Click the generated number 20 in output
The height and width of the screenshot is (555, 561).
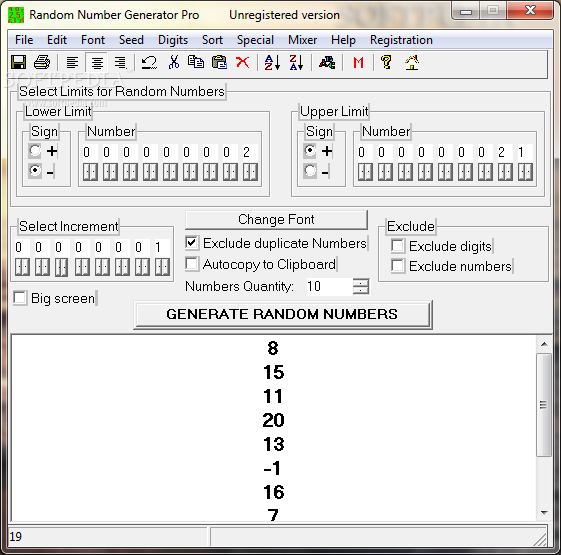[273, 420]
